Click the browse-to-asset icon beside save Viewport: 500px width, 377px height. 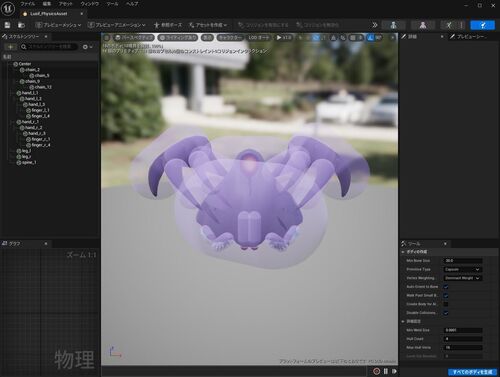tap(21, 25)
